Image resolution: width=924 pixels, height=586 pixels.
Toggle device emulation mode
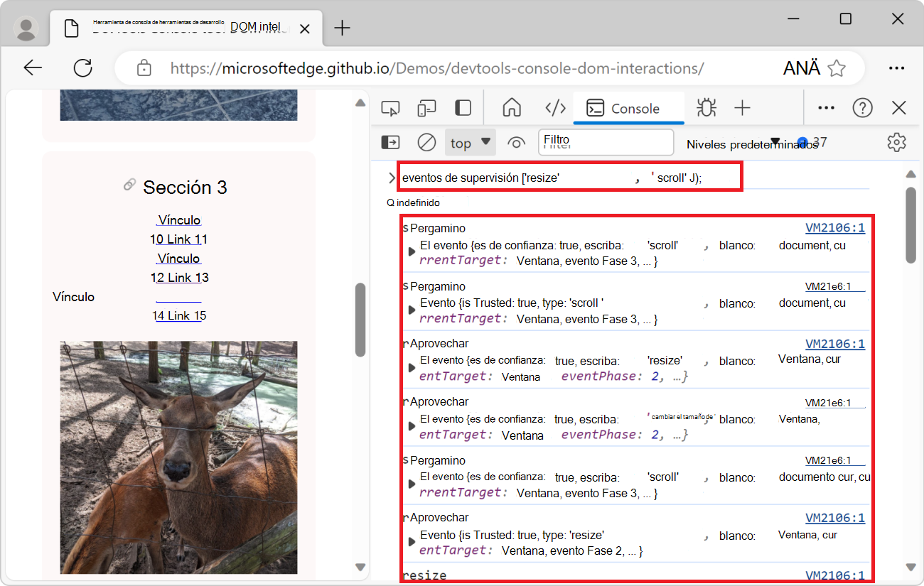(426, 108)
